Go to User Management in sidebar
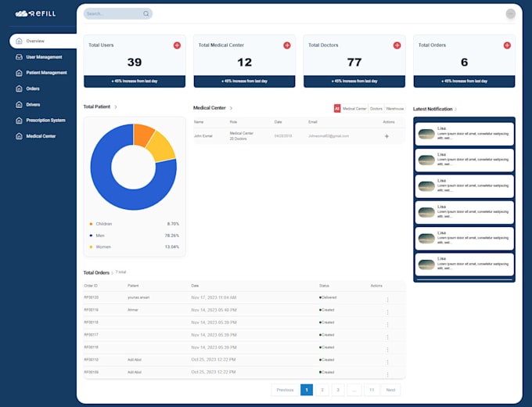This screenshot has height=407, width=532. (x=44, y=57)
